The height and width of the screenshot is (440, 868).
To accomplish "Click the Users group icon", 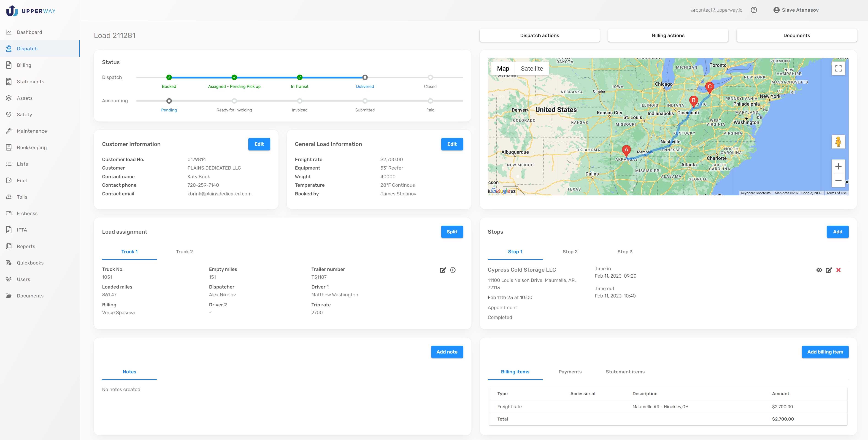I will (9, 279).
